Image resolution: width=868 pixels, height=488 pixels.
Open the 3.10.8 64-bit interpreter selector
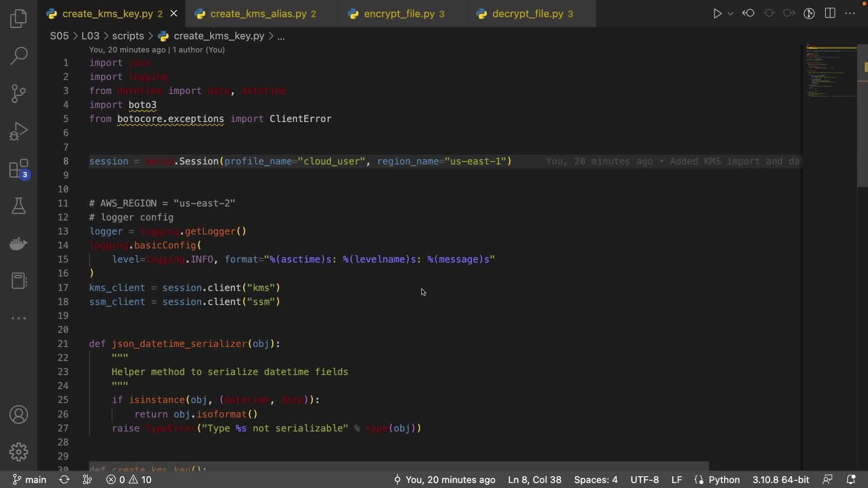click(781, 479)
